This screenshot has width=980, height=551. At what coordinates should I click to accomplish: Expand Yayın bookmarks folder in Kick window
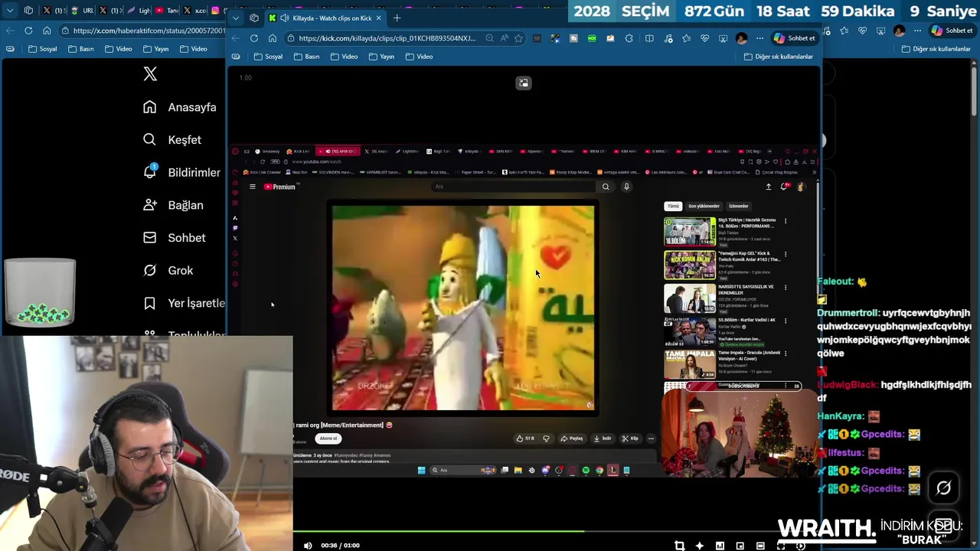click(x=381, y=57)
